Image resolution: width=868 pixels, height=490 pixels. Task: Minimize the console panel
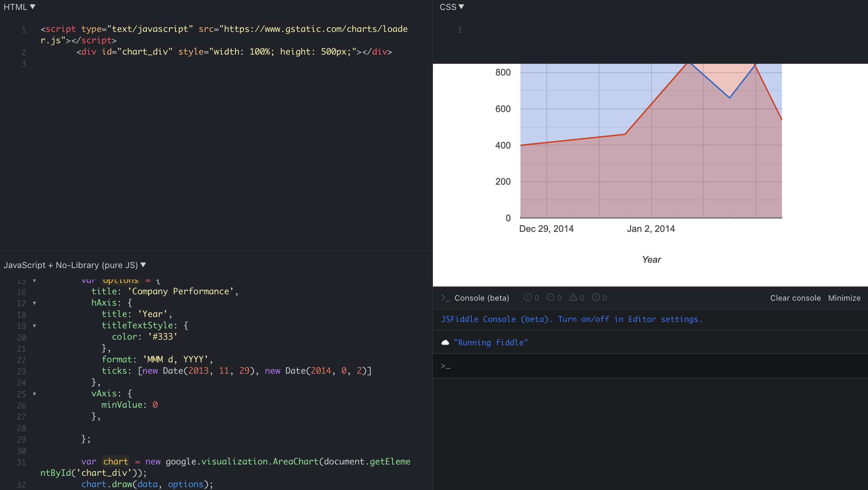tap(844, 298)
